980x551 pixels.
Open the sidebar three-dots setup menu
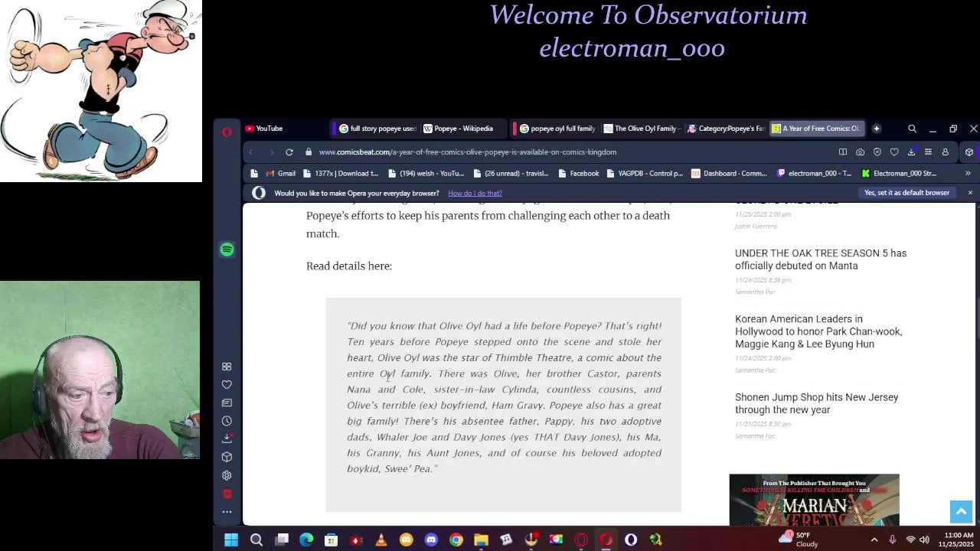[227, 512]
